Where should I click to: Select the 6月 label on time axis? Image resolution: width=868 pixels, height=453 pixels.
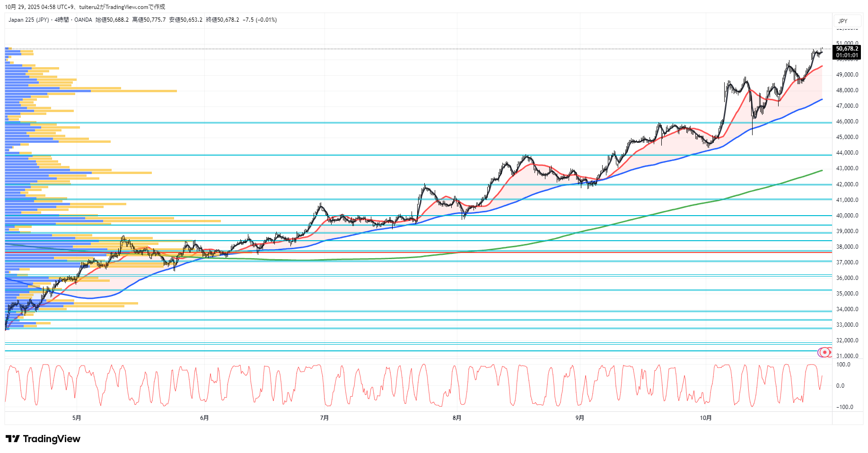pyautogui.click(x=204, y=418)
